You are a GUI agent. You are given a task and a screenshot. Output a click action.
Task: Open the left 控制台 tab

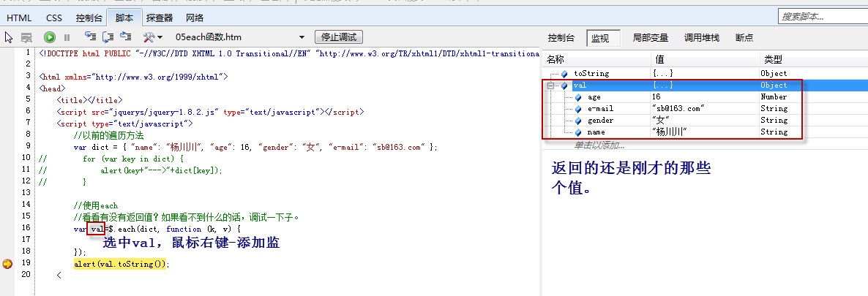[89, 18]
